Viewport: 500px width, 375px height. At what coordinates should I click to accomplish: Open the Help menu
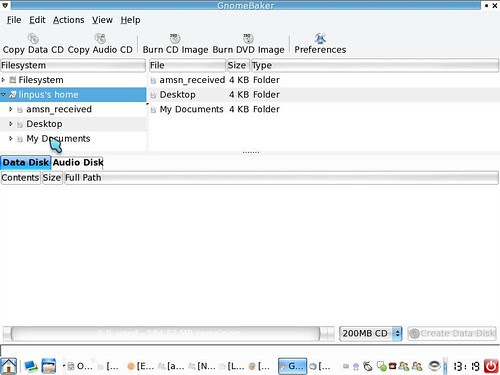pyautogui.click(x=130, y=20)
